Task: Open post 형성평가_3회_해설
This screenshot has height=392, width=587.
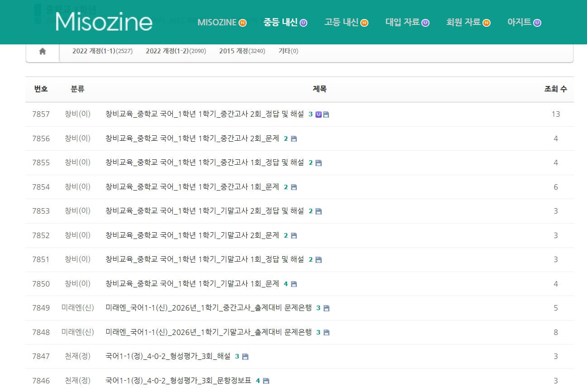Action: (x=168, y=356)
